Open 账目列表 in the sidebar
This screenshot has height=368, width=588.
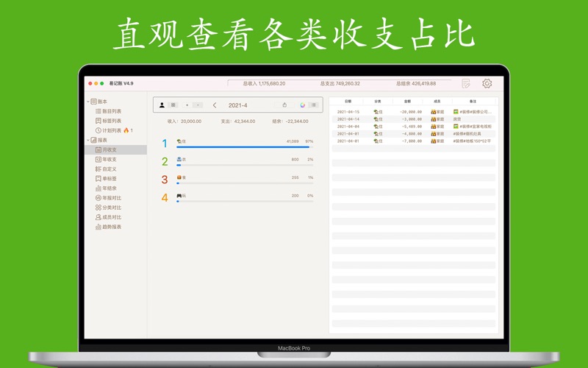(108, 111)
